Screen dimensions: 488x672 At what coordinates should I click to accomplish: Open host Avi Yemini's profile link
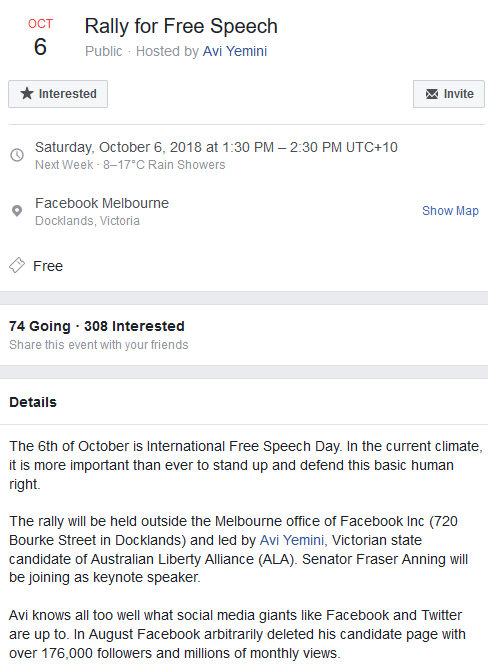(x=235, y=51)
